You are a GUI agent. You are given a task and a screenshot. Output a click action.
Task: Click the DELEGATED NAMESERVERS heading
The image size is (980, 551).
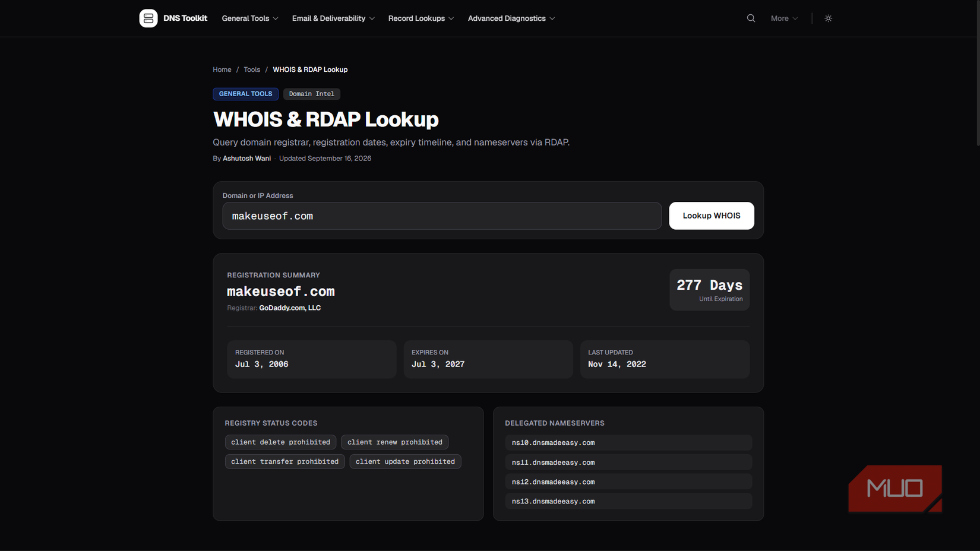click(555, 423)
